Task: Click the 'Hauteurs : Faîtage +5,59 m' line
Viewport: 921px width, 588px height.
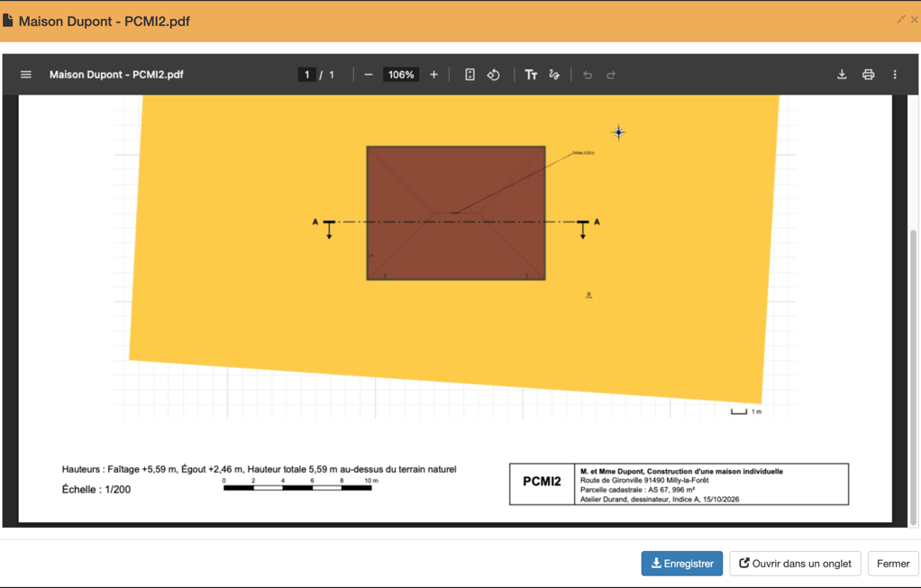Action: (x=259, y=469)
